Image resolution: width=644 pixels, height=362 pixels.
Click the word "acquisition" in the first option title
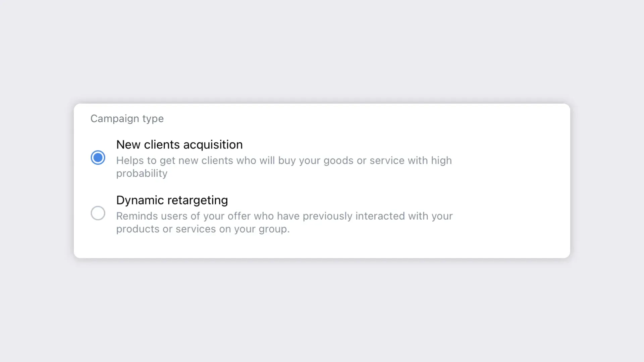coord(213,144)
